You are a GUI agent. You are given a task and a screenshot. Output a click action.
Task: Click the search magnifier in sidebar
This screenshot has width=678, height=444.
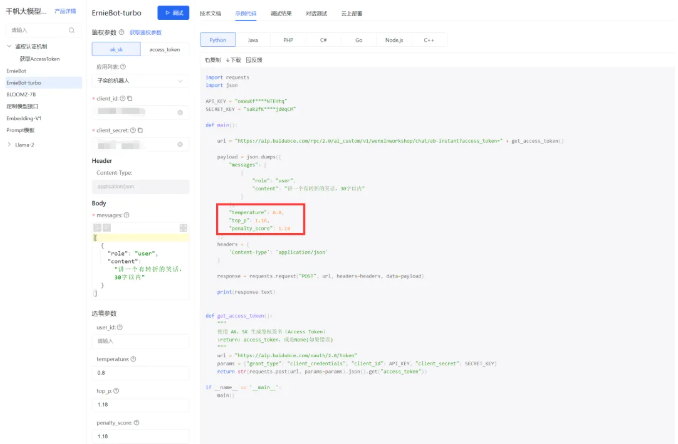coord(71,30)
